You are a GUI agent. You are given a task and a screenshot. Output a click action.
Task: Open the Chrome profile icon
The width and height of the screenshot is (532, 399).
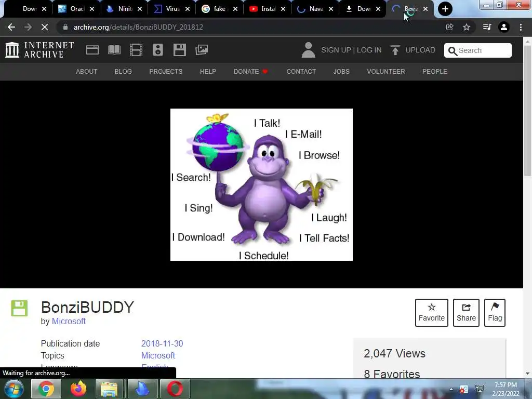[504, 27]
